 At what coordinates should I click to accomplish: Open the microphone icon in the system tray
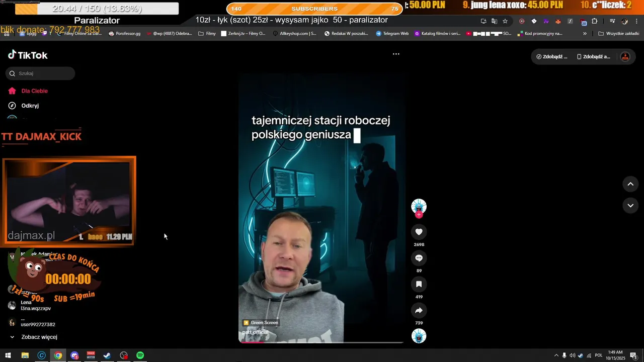coord(564,355)
